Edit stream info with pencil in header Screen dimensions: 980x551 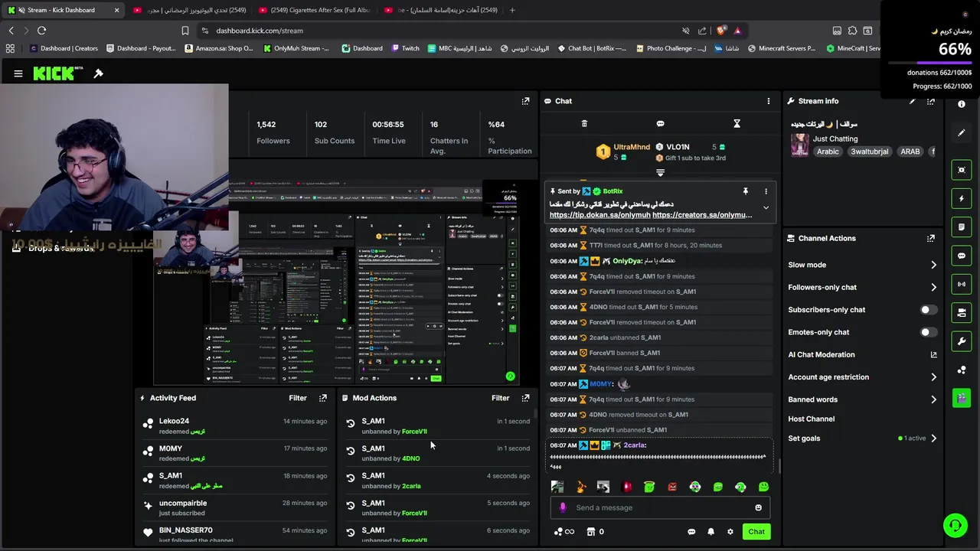(913, 101)
